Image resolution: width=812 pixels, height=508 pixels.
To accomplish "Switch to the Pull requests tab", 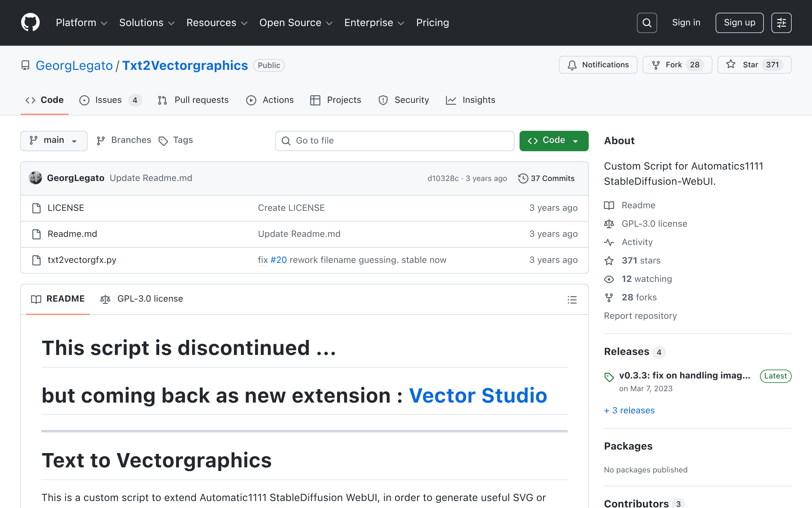I will point(193,100).
